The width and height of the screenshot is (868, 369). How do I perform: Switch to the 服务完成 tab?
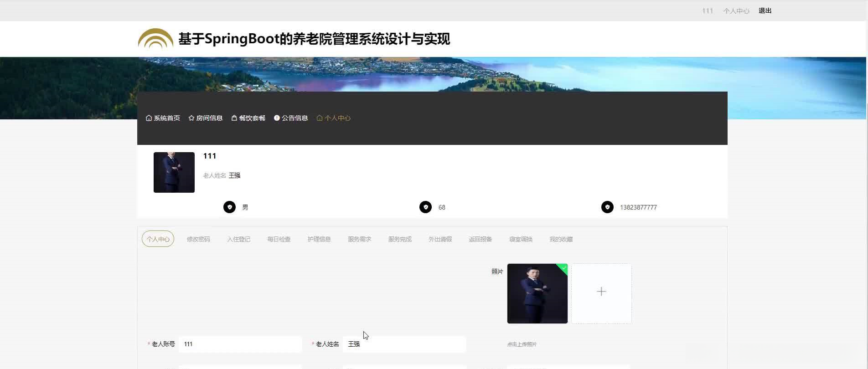[400, 239]
